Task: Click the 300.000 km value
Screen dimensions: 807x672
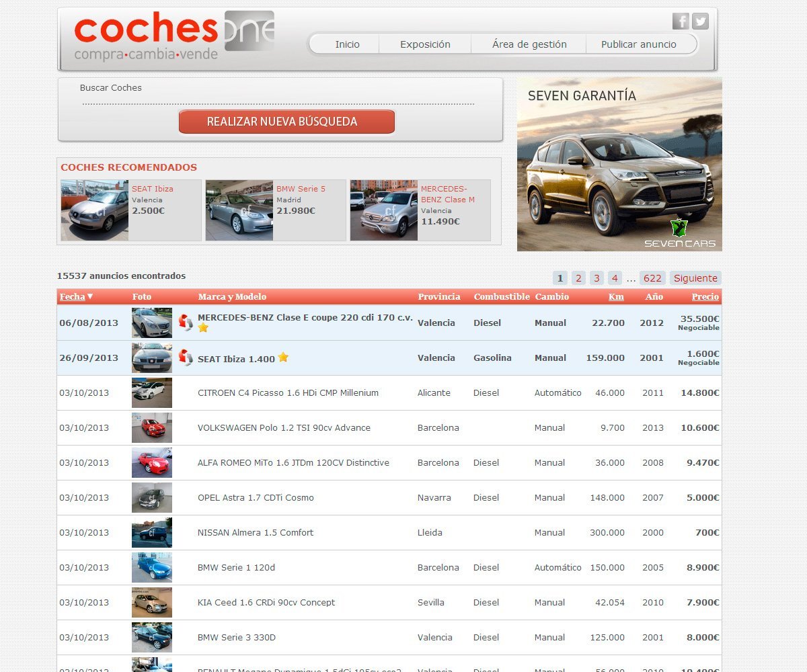Action: pos(607,532)
